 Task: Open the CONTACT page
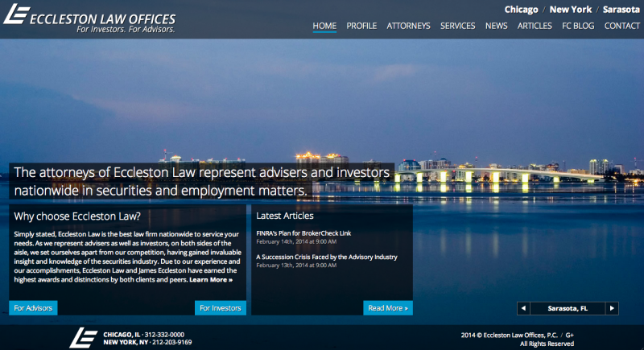(x=621, y=26)
